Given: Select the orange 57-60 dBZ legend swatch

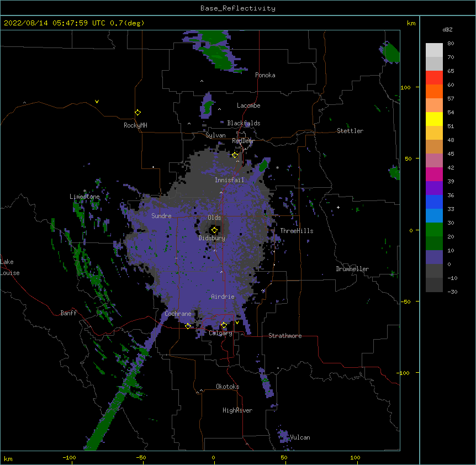Looking at the screenshot, I should (434, 91).
